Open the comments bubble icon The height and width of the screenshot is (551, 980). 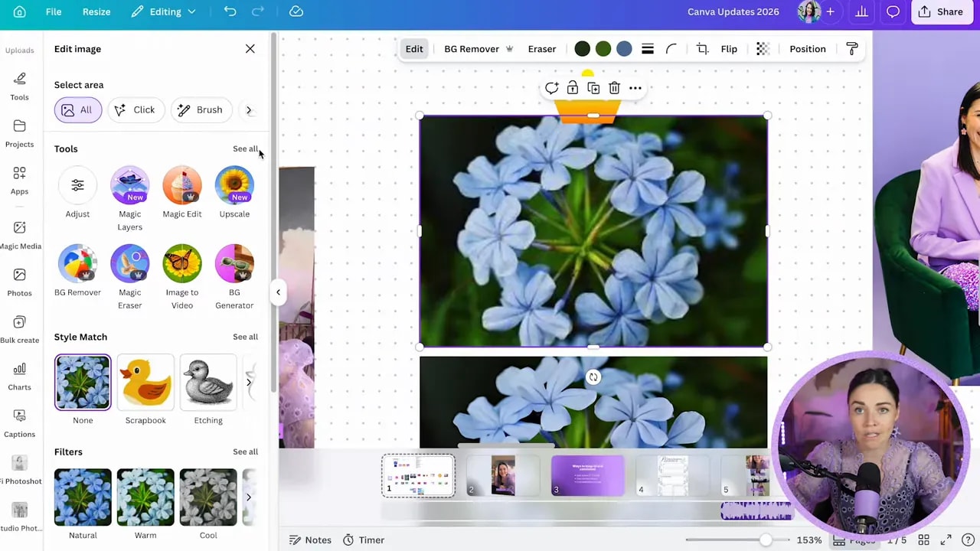click(x=893, y=11)
